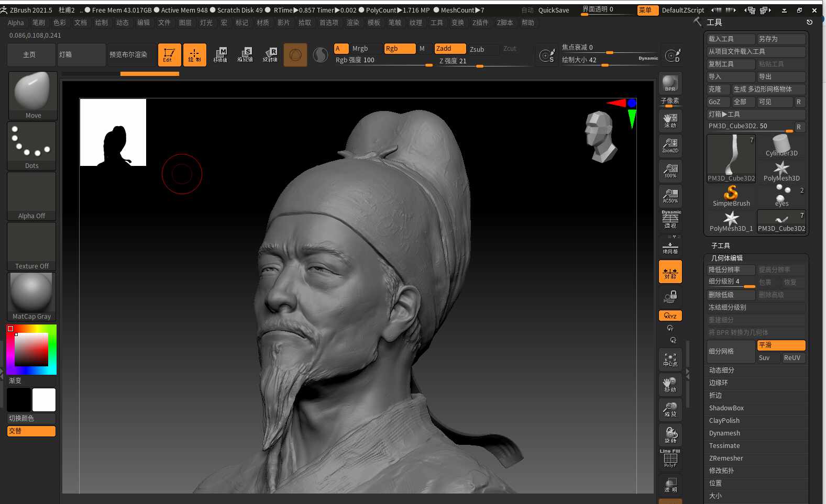Click the PolyF Line Fill icon
The image size is (826, 504).
tap(670, 458)
